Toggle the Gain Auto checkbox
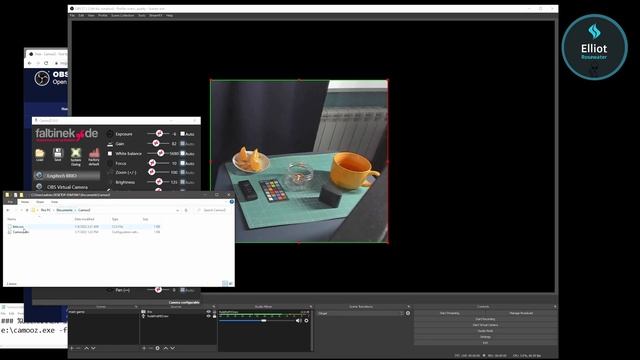Viewport: 640px width, 360px height. [x=182, y=144]
